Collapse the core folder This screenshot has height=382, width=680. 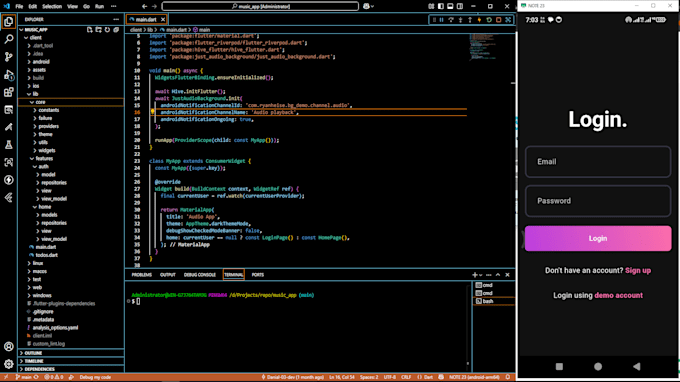40,102
